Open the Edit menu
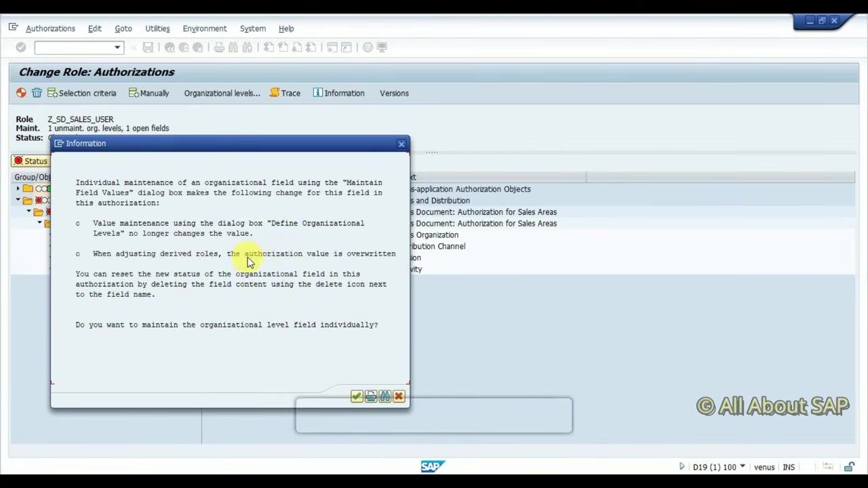This screenshot has height=488, width=868. tap(95, 28)
